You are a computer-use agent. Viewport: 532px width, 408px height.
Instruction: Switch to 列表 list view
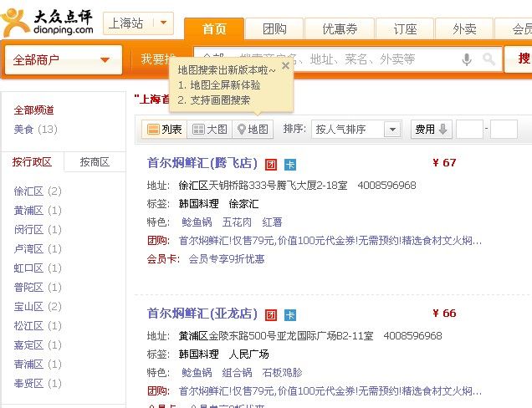pyautogui.click(x=165, y=130)
